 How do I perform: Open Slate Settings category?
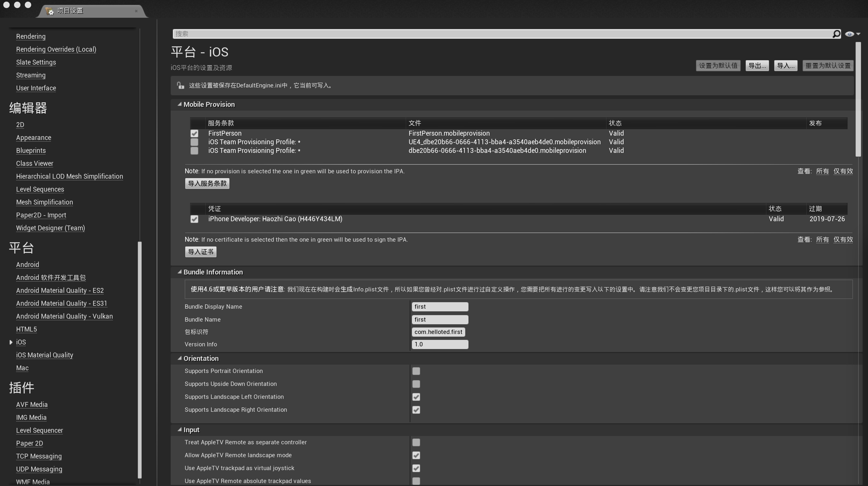pyautogui.click(x=36, y=62)
